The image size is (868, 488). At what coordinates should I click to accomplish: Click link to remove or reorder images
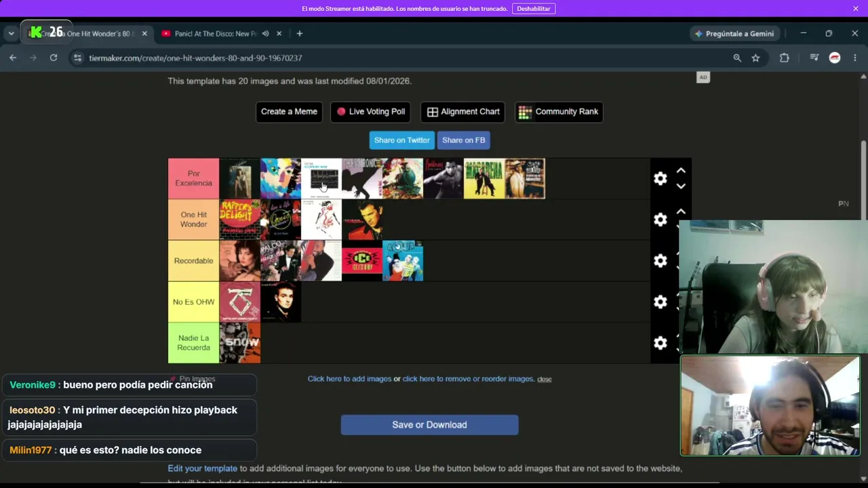468,379
